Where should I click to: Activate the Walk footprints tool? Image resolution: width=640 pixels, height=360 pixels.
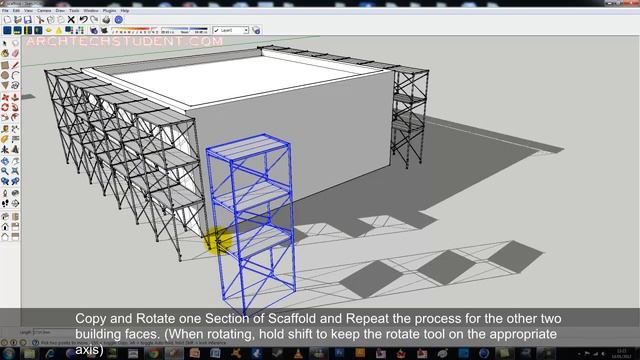(x=5, y=204)
